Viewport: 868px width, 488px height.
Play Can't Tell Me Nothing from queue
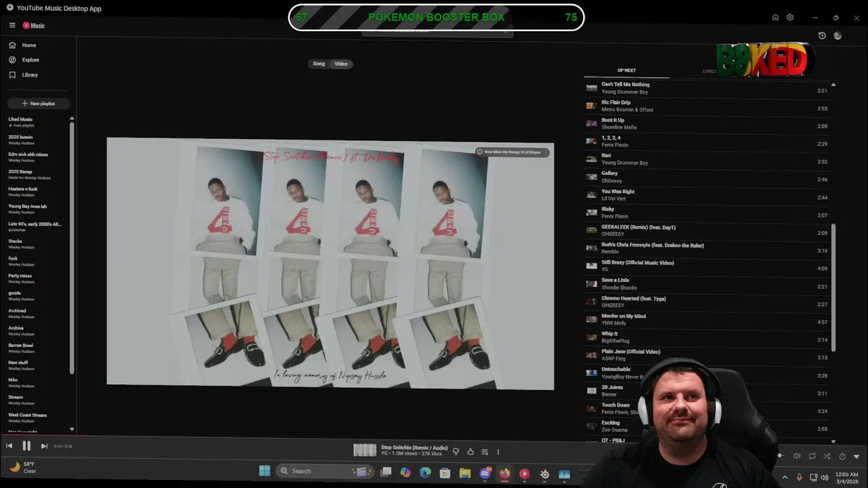(706, 88)
